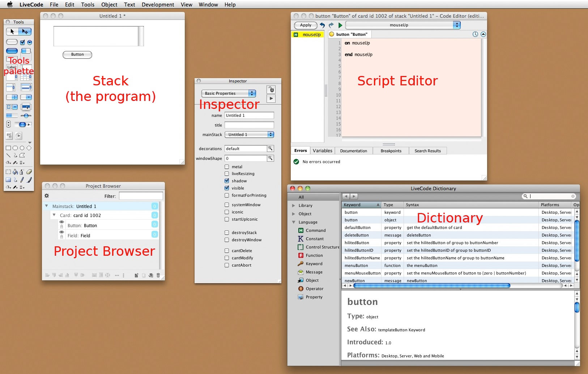Image resolution: width=588 pixels, height=374 pixels.
Task: Collapse Language in Dictionary sidebar
Action: click(293, 222)
